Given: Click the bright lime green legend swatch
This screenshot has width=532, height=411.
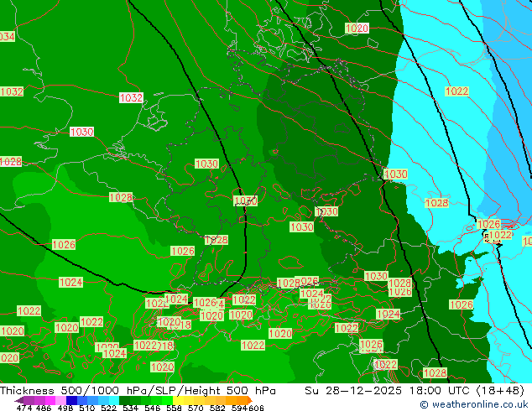Looking at the screenshot, I should 168,400.
